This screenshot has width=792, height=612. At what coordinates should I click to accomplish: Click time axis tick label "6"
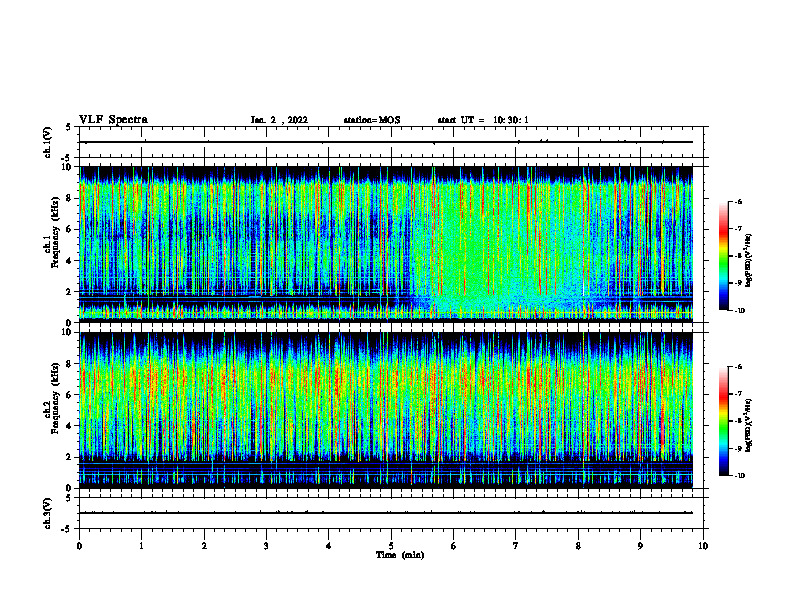tap(453, 546)
